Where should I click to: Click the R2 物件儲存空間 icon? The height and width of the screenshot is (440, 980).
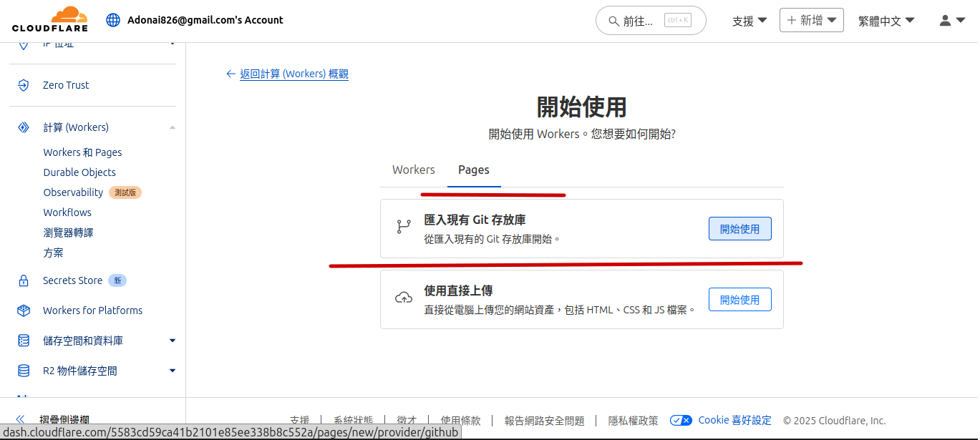coord(24,370)
